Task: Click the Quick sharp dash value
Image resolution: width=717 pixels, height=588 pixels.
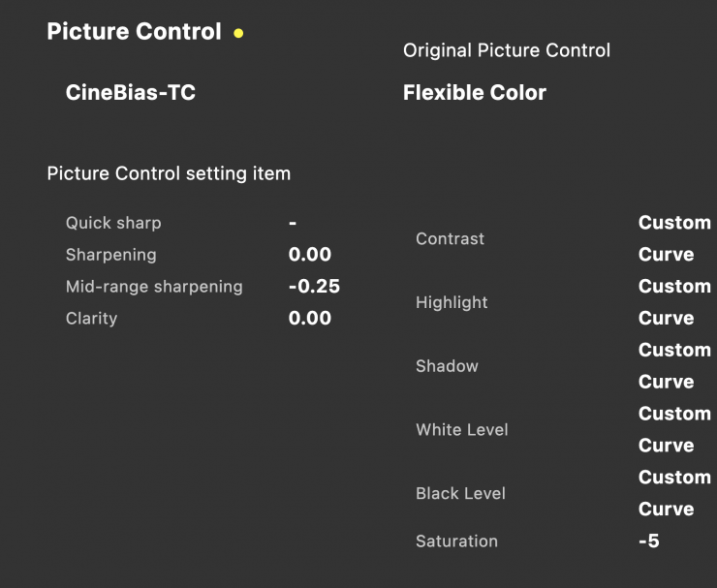Action: [x=293, y=223]
